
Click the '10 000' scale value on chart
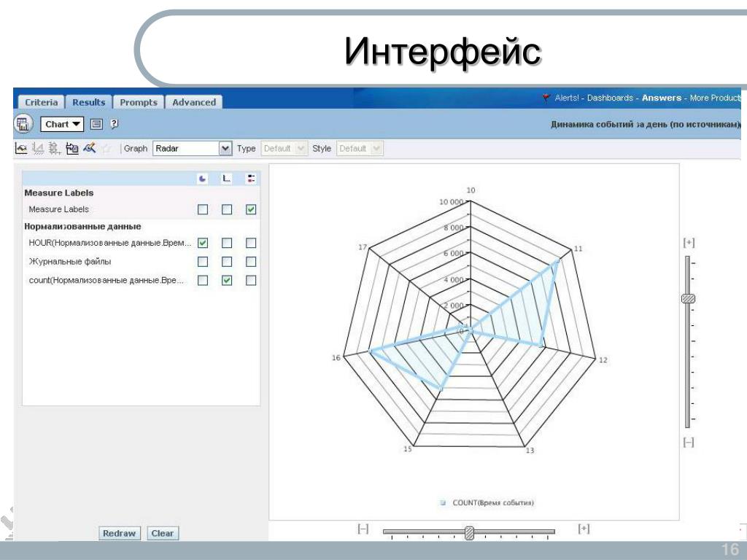(451, 202)
